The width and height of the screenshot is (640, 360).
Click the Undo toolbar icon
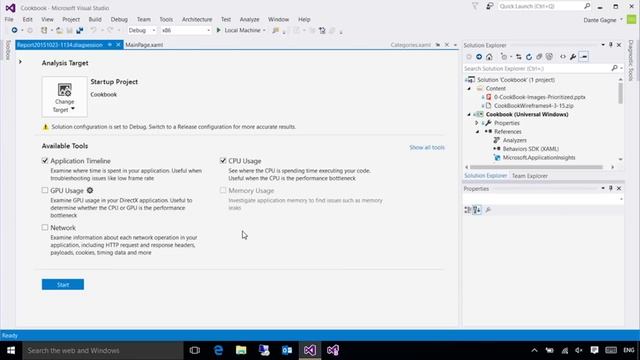pyautogui.click(x=93, y=30)
